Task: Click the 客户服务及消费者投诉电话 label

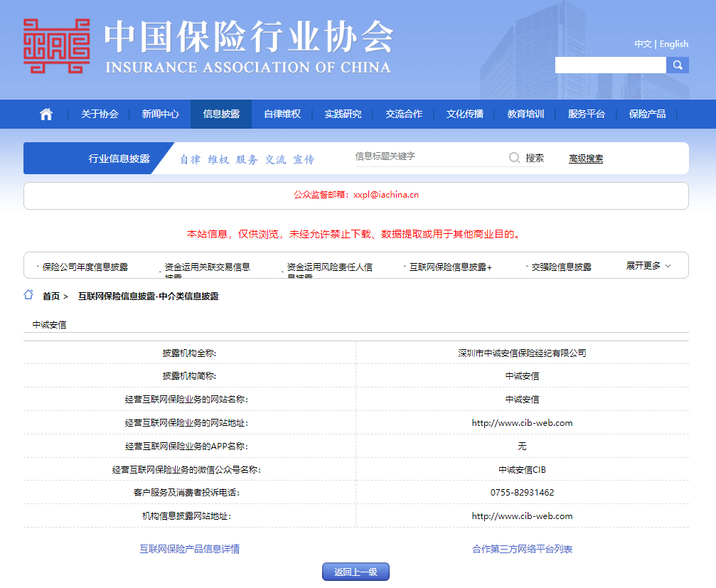Action: (186, 493)
